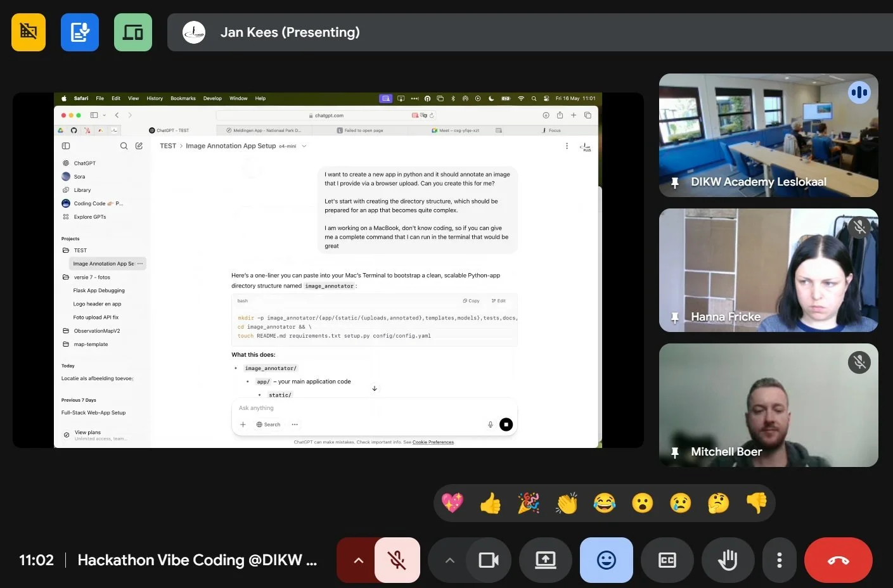Screen dimensions: 893x588
Task: Click the scroll-to-bottom arrow in the chat
Action: tap(375, 388)
